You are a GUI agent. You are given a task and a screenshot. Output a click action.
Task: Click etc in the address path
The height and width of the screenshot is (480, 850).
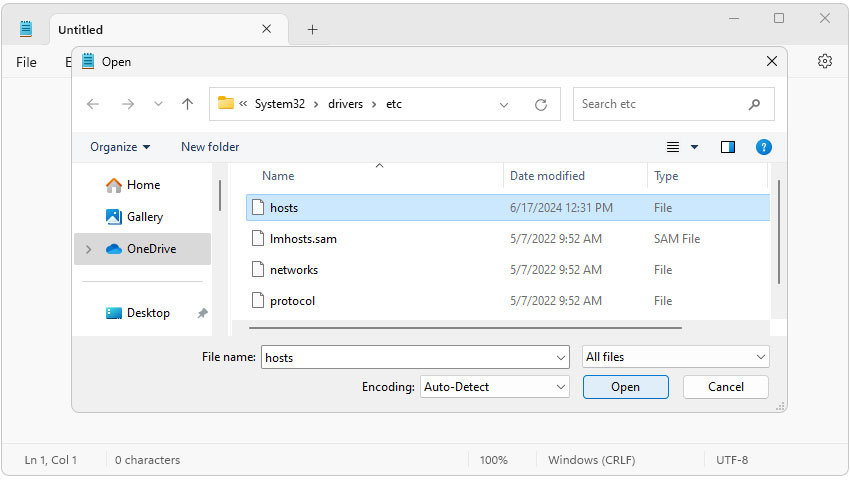[394, 104]
